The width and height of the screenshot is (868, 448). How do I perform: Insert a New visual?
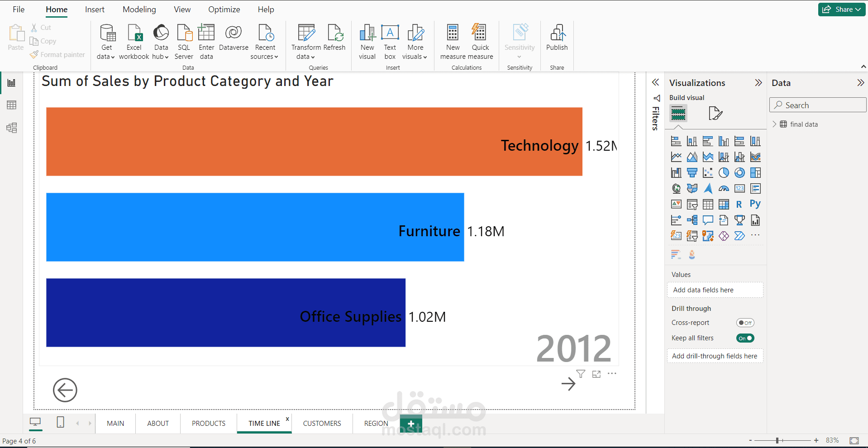pos(367,42)
